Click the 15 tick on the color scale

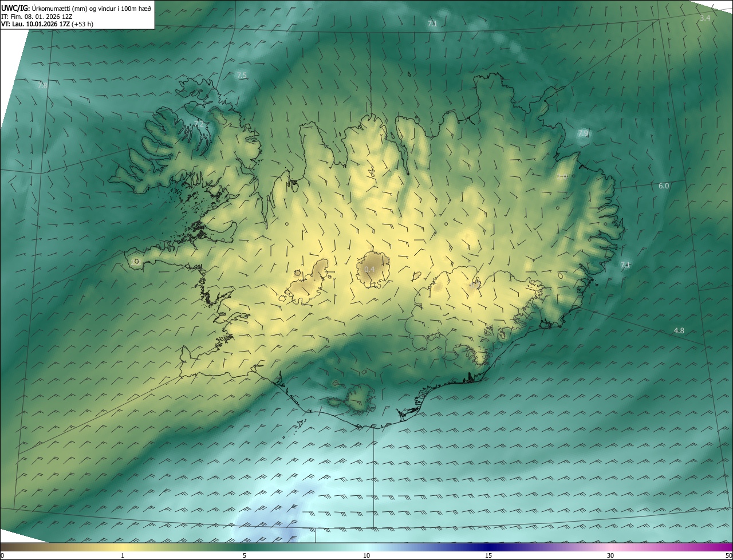[x=488, y=555]
